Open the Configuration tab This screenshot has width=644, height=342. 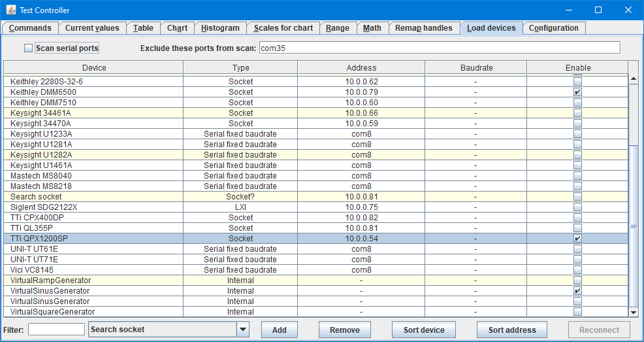[x=554, y=28]
